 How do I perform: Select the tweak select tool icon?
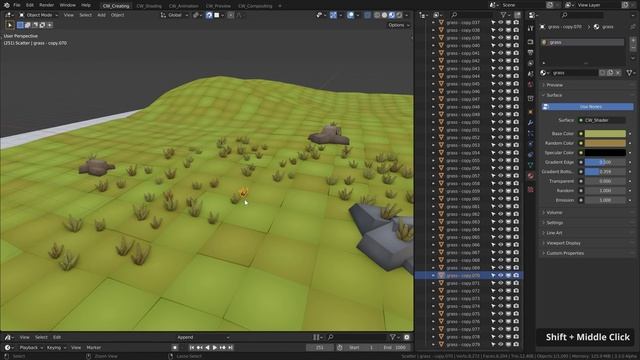tap(10, 25)
